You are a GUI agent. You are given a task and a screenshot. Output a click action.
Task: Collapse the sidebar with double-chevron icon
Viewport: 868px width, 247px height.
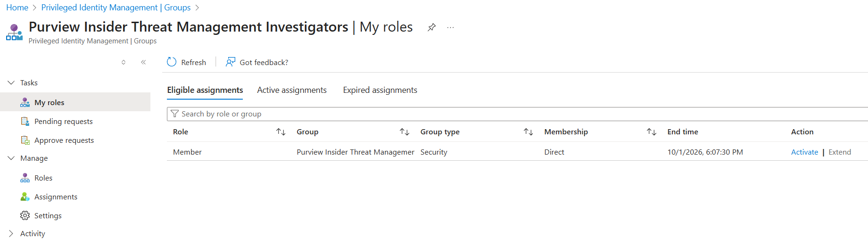[143, 62]
